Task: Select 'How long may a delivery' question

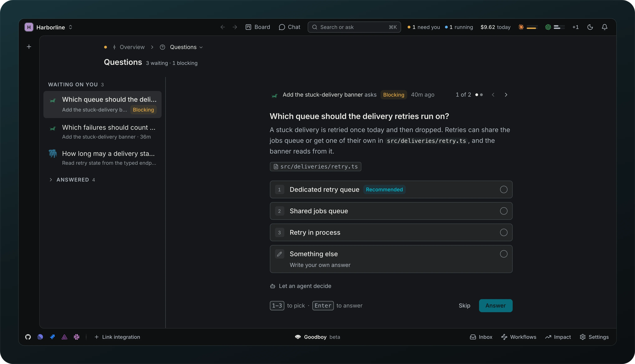Action: 103,158
